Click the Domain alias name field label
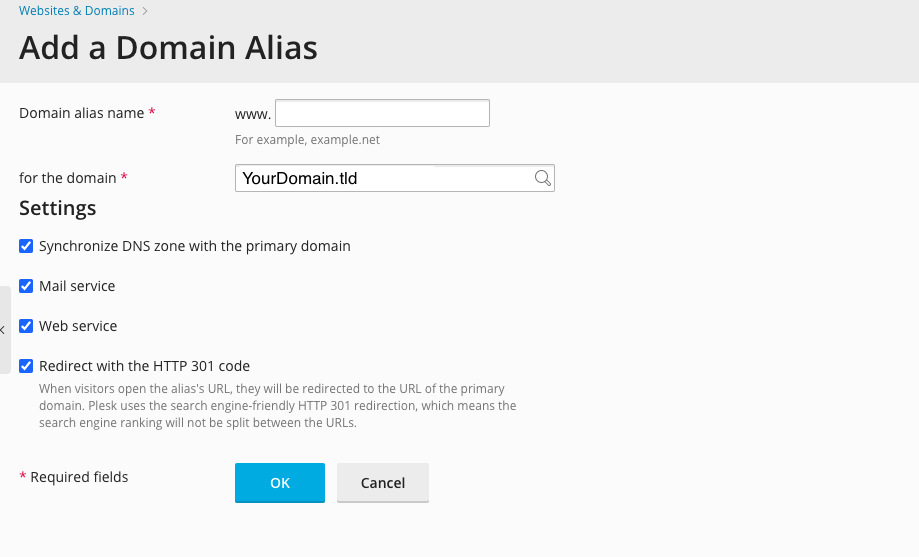Screen dimensions: 919x557 [81, 113]
